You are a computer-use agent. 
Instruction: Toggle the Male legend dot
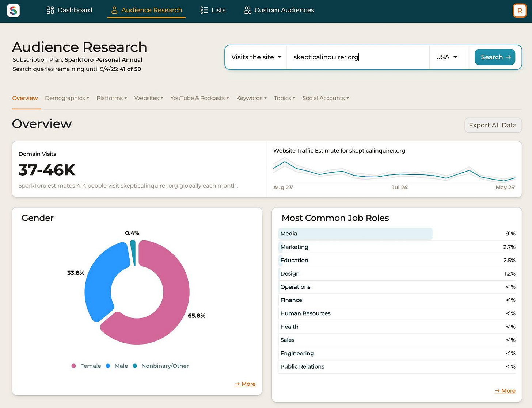[108, 366]
